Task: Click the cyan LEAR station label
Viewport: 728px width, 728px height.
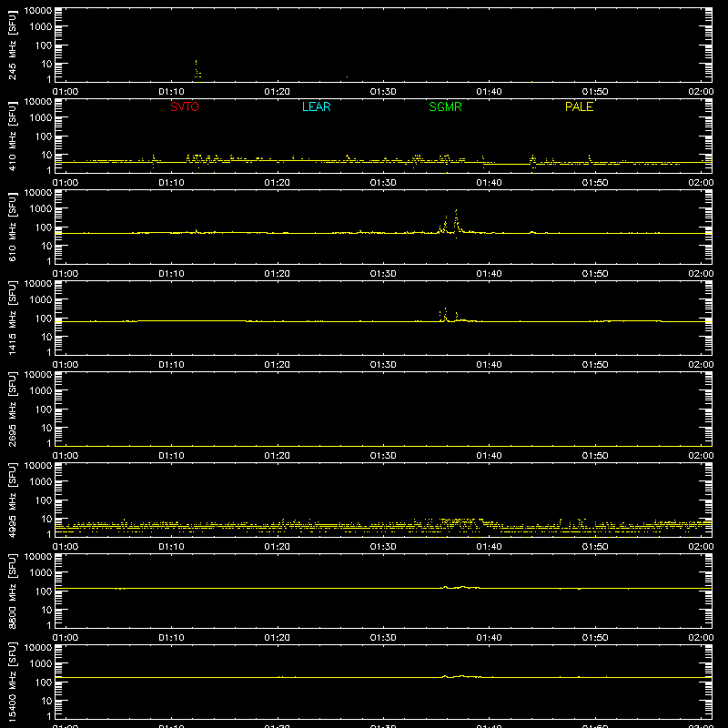Action: [x=316, y=106]
